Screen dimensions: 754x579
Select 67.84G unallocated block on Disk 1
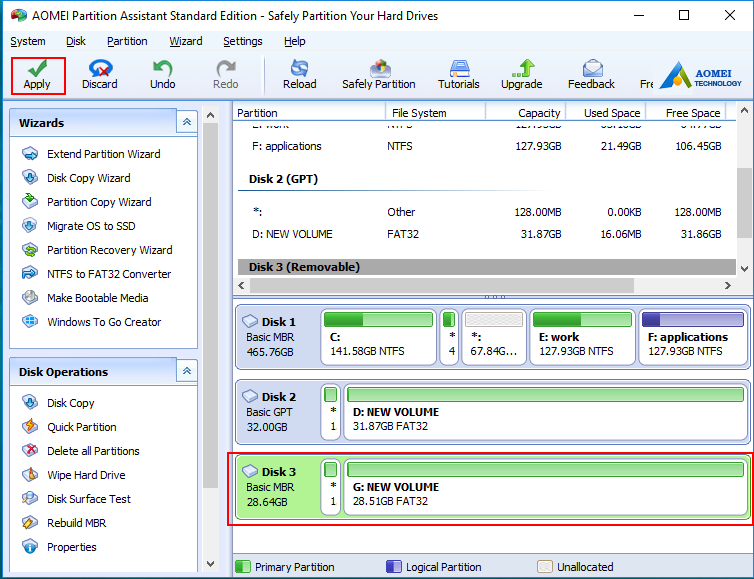pyautogui.click(x=494, y=337)
